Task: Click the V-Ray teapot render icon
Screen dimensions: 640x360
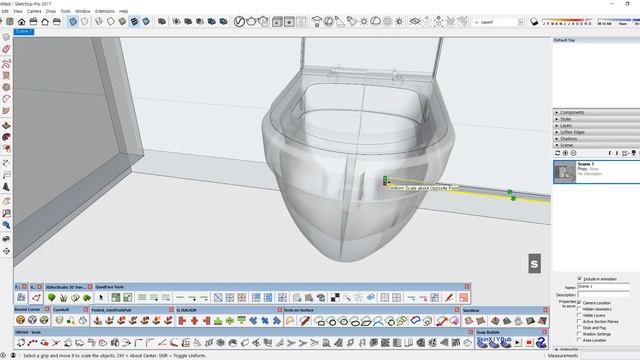Action: (x=251, y=22)
